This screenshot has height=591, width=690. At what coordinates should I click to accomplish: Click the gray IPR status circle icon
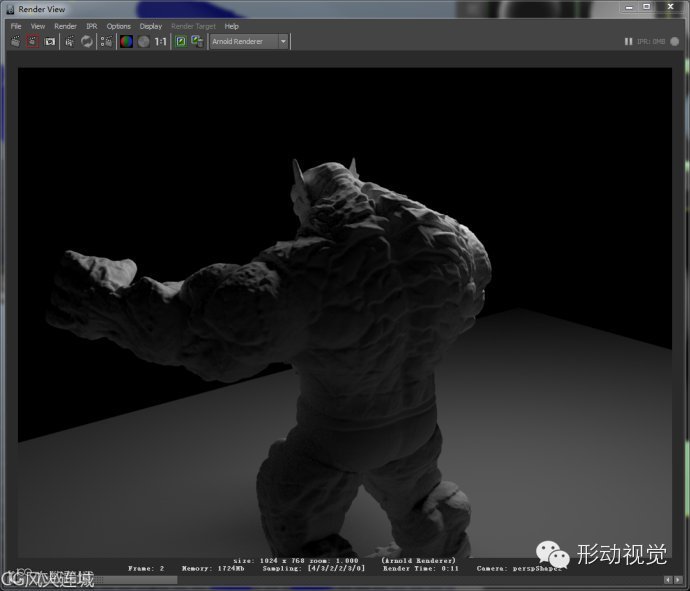point(675,41)
